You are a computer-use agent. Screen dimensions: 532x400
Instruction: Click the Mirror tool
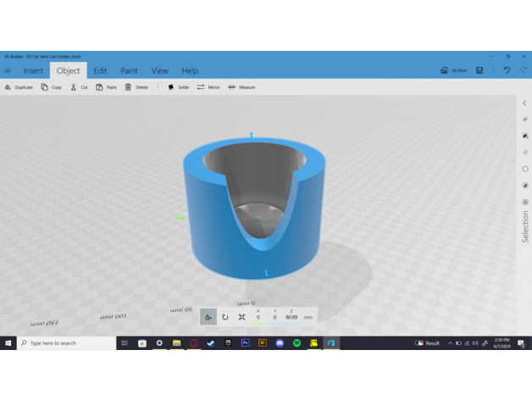click(208, 87)
